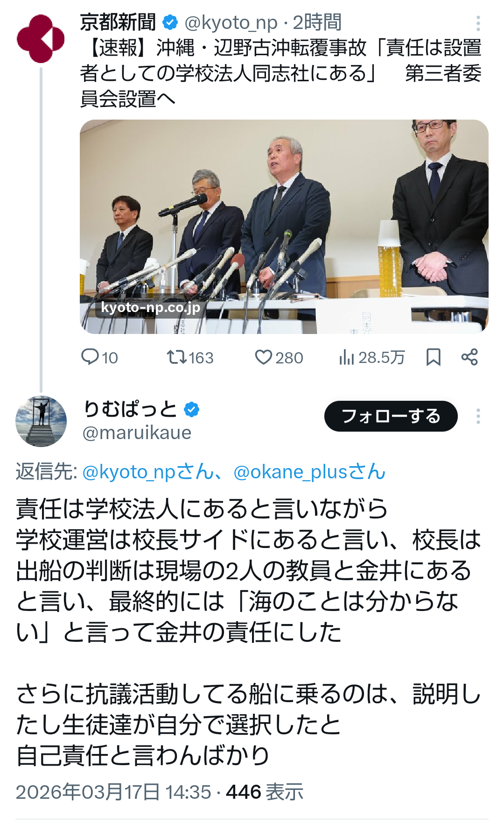Viewport: 504px width, 824px height.
Task: Click the @maruikaue handle text
Action: 137,433
